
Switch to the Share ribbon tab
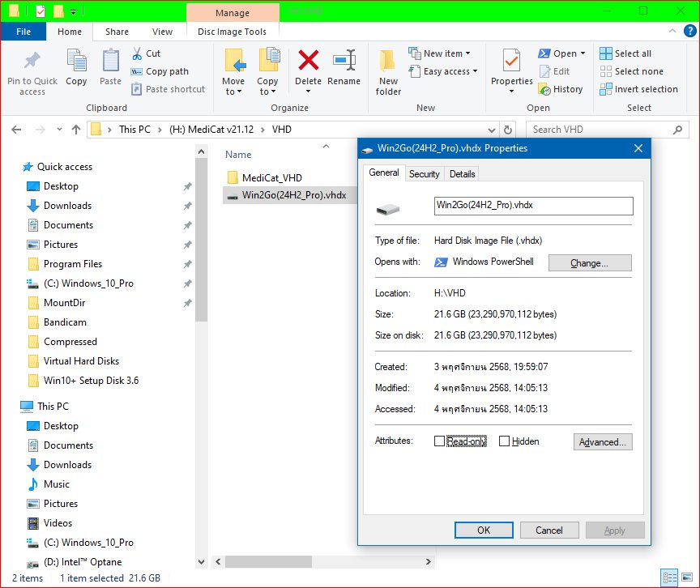click(x=117, y=32)
